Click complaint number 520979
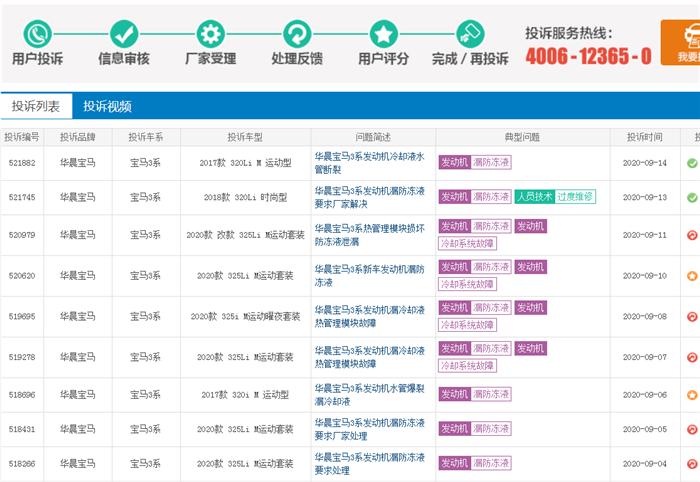Viewport: 700px width, 482px height. coord(22,235)
